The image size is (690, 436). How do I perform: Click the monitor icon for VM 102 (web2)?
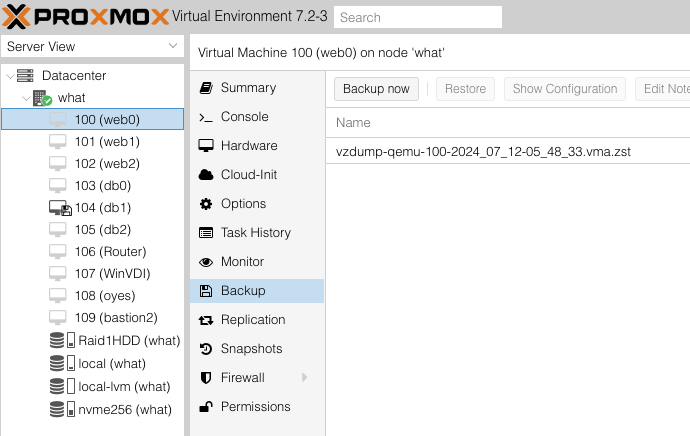click(x=58, y=164)
